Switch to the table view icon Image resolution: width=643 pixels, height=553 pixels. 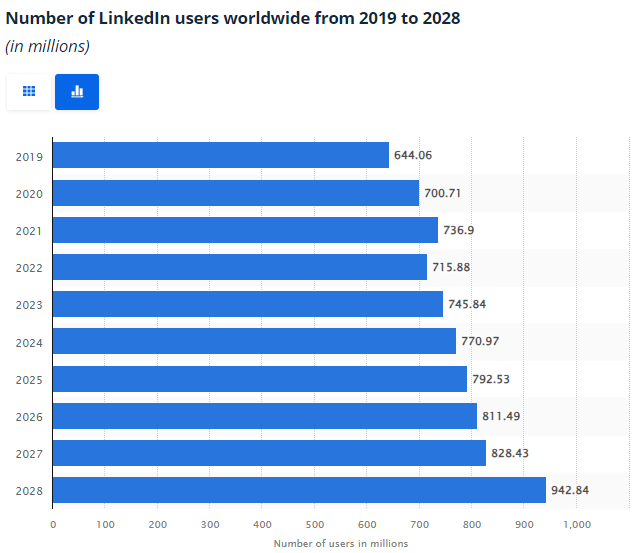(x=29, y=92)
